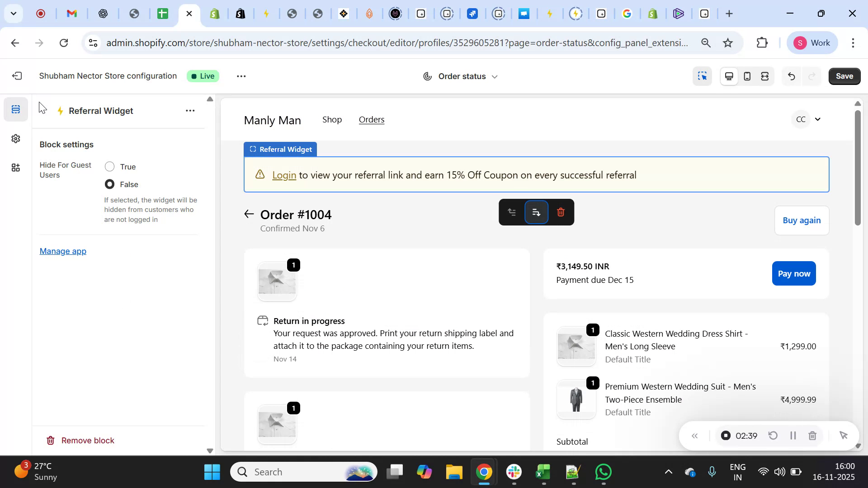This screenshot has height=488, width=868.
Task: Switch to the Orders tab
Action: pyautogui.click(x=371, y=119)
